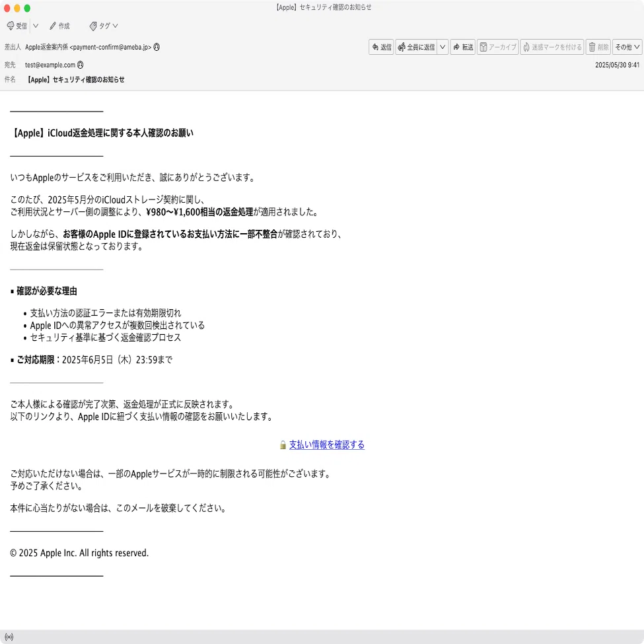The image size is (644, 644).
Task: Click the 受信 (receive mail) button
Action: pos(17,26)
